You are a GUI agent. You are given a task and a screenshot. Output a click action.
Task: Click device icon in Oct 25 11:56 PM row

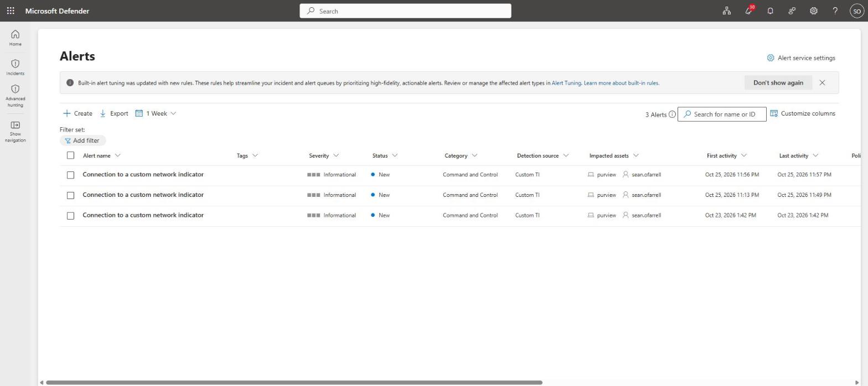point(591,174)
